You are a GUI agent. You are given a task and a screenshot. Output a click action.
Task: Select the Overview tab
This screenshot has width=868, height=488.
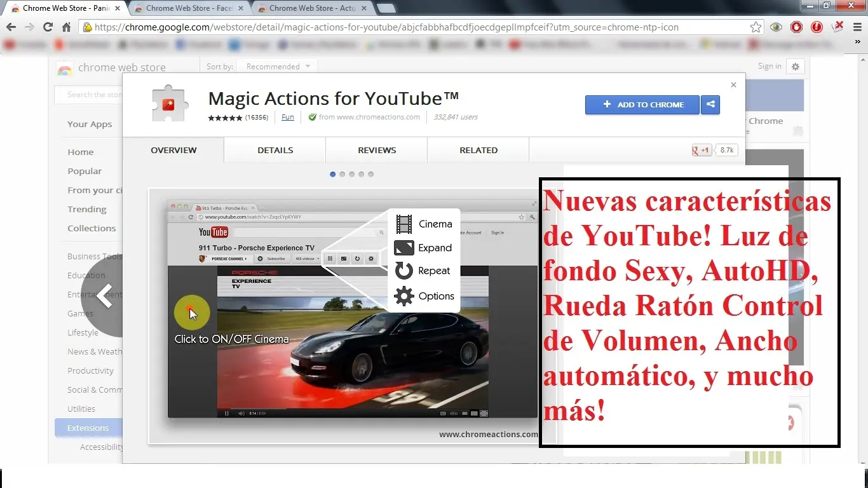[173, 151]
